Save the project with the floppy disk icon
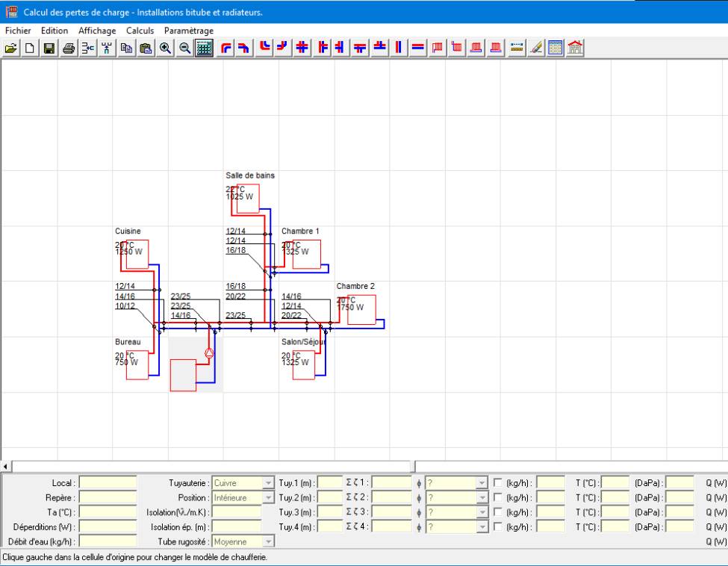 tap(49, 48)
